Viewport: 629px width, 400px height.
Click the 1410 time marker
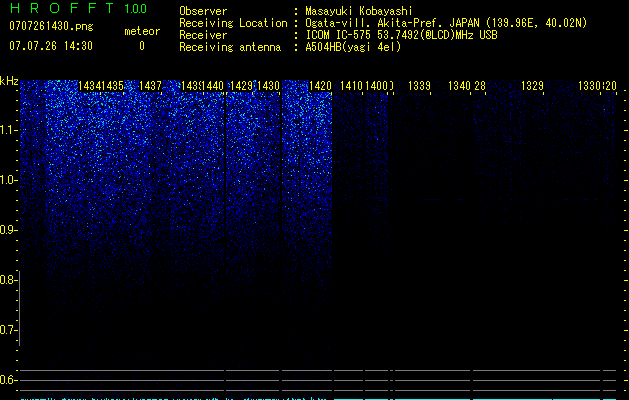click(x=351, y=86)
